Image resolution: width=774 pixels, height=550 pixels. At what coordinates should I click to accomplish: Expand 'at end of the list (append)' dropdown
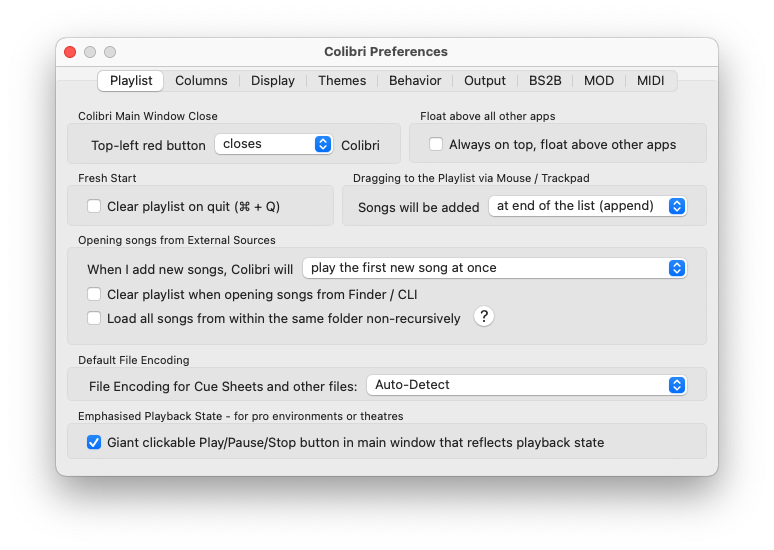pyautogui.click(x=587, y=206)
